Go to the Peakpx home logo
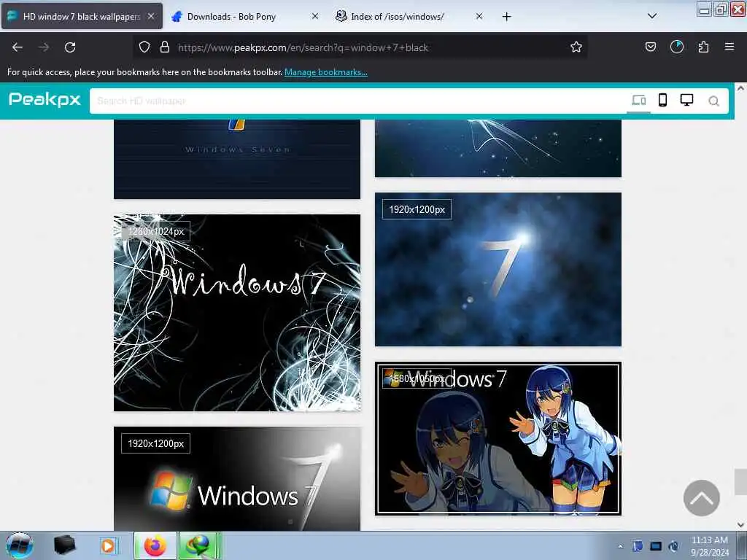Viewport: 747px width, 560px height. [x=44, y=99]
